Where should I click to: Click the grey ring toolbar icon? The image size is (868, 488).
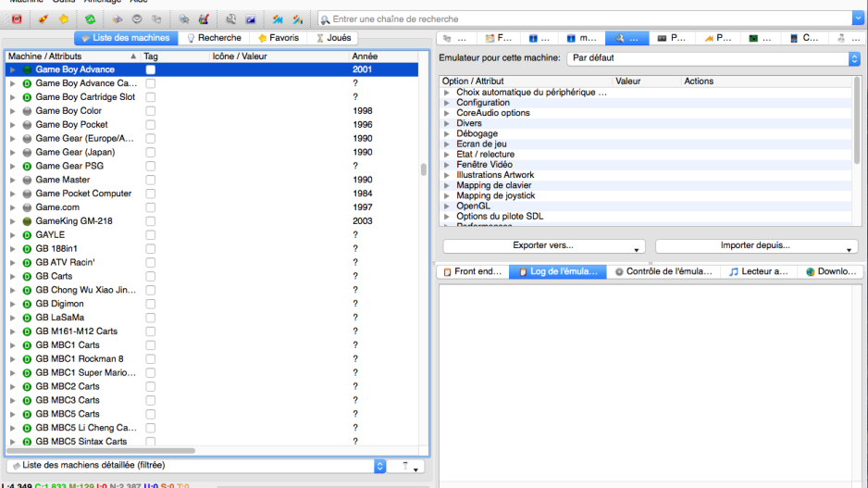click(x=137, y=19)
